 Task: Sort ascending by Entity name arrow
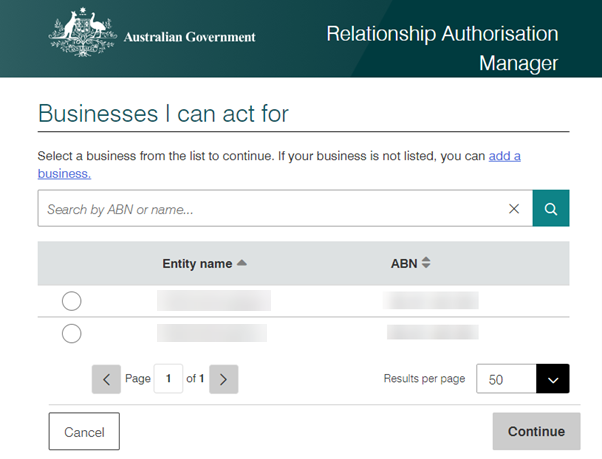coord(242,264)
